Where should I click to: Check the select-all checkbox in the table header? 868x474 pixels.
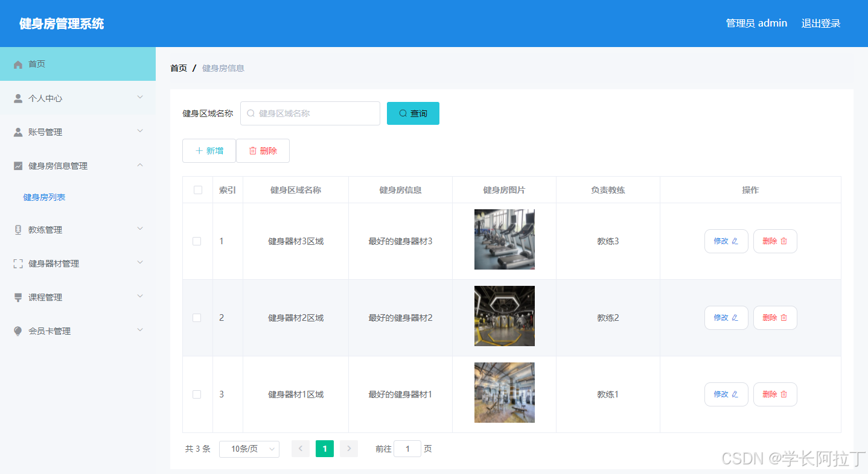[197, 189]
